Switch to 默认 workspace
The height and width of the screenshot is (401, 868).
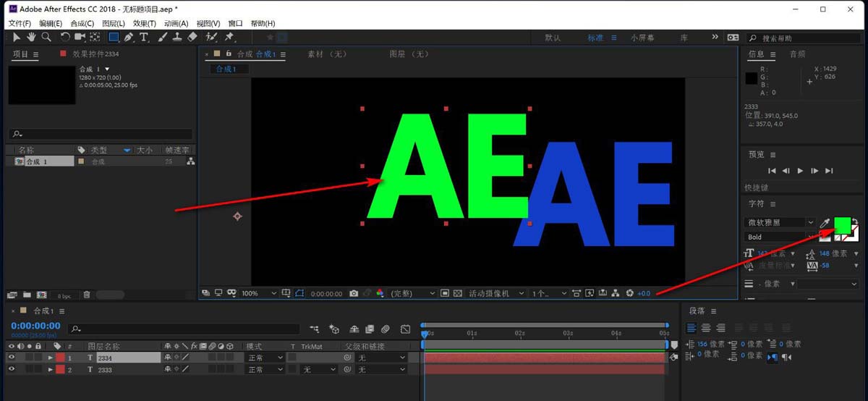click(x=553, y=38)
